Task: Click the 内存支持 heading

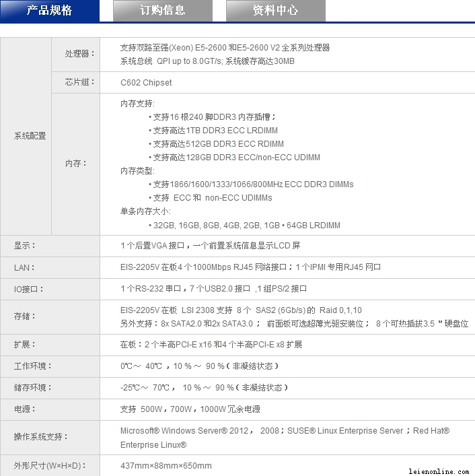Action: point(137,104)
